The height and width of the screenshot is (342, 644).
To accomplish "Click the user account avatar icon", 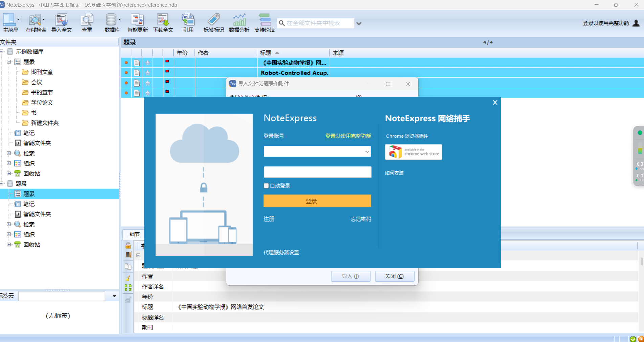I will click(636, 23).
